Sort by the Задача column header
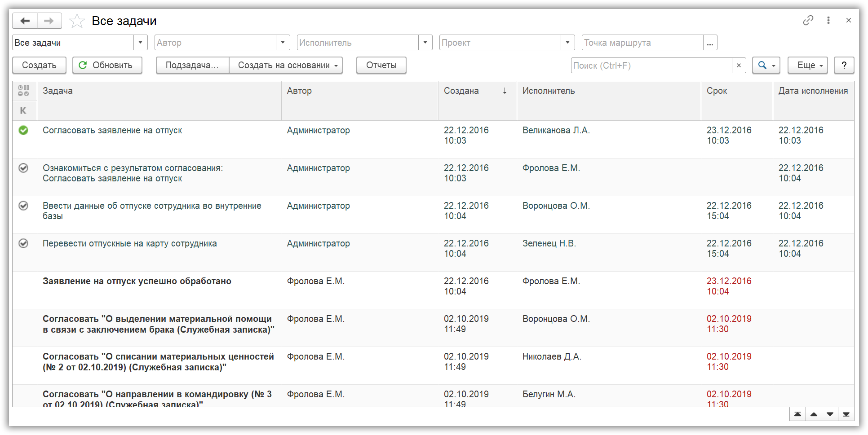This screenshot has width=868, height=435. click(x=159, y=101)
